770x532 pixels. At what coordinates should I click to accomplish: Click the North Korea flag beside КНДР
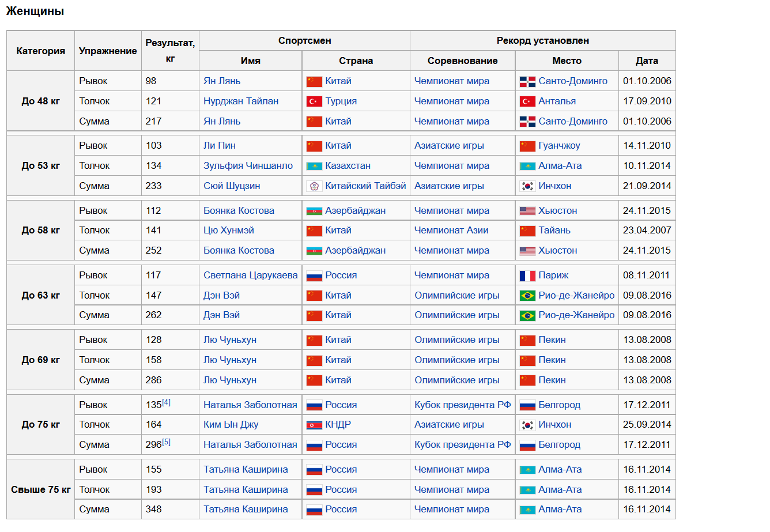(x=314, y=425)
